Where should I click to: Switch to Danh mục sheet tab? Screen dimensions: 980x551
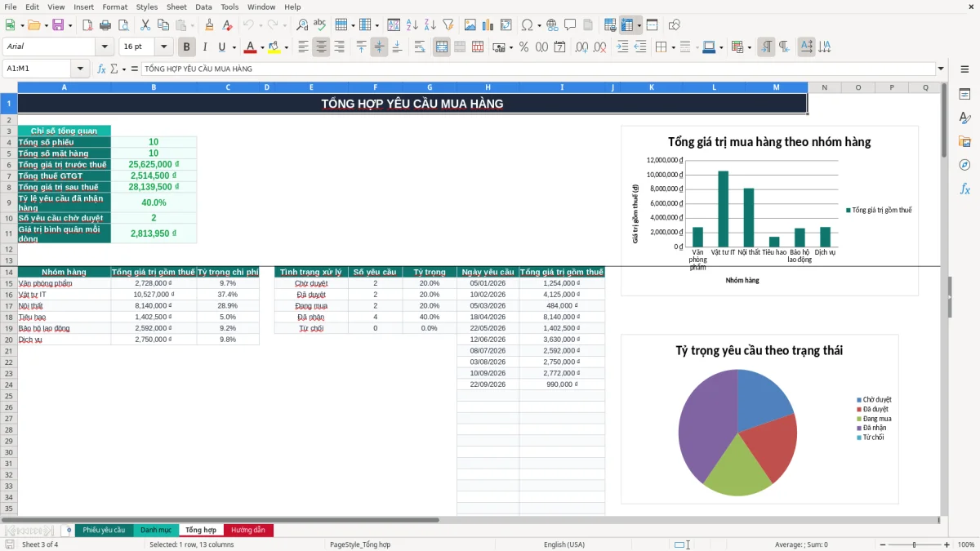(155, 530)
